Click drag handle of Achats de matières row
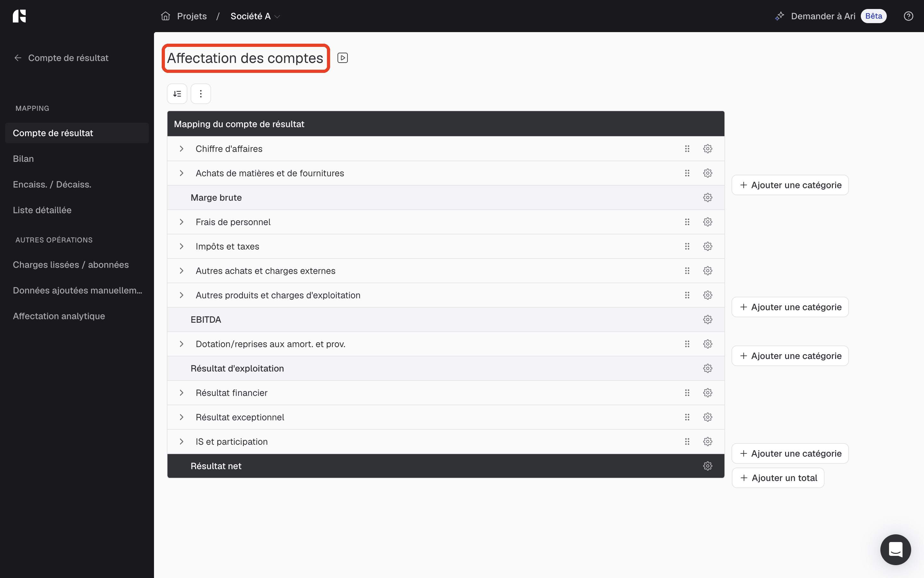Viewport: 924px width, 578px height. click(x=687, y=173)
